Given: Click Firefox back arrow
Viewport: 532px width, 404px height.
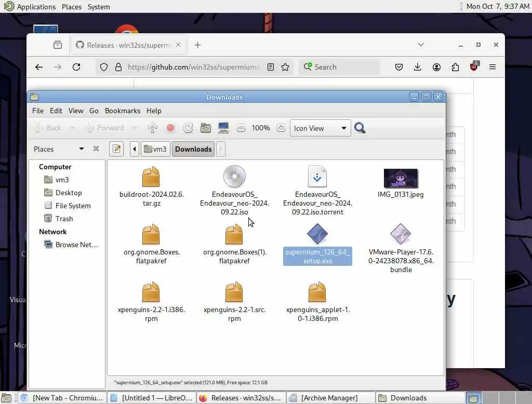Looking at the screenshot, I should [39, 67].
